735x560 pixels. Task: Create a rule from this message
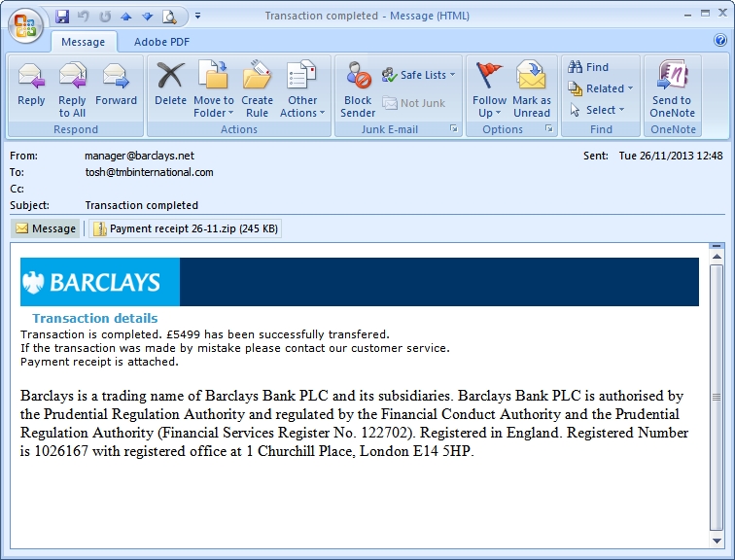[x=257, y=89]
